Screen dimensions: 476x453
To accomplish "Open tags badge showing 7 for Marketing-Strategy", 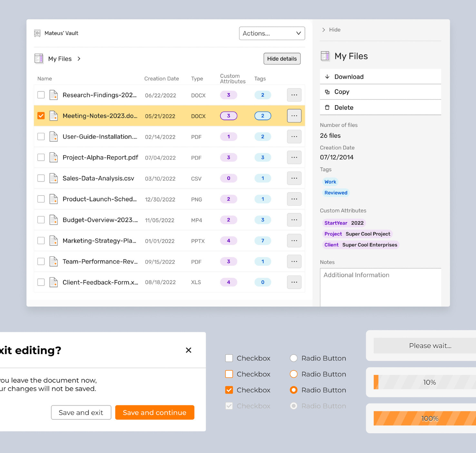I will (263, 241).
